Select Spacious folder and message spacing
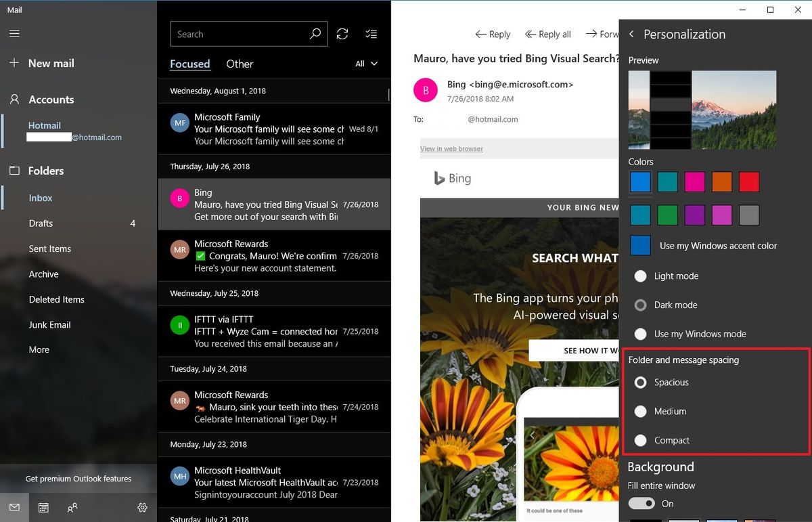 pos(640,383)
